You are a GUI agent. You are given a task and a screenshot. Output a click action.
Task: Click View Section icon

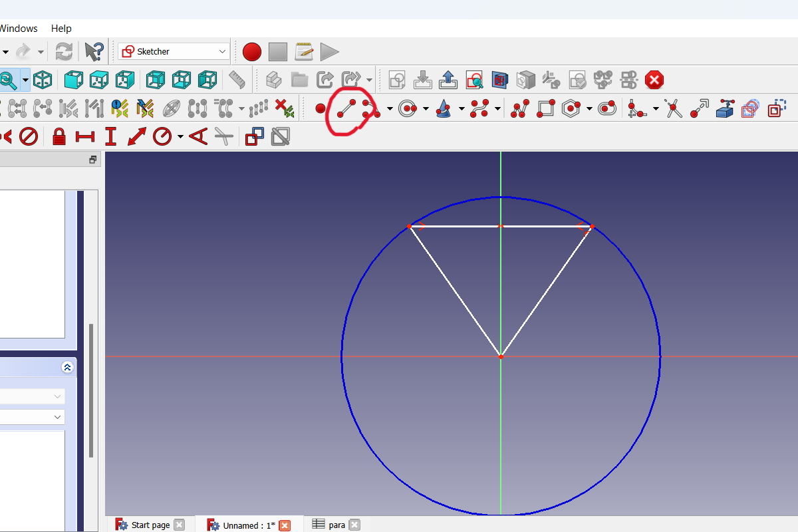click(x=499, y=80)
